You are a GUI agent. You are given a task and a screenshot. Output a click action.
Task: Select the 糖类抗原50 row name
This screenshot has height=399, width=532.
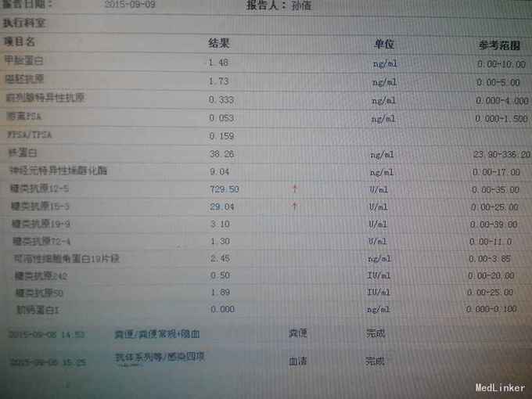(39, 293)
